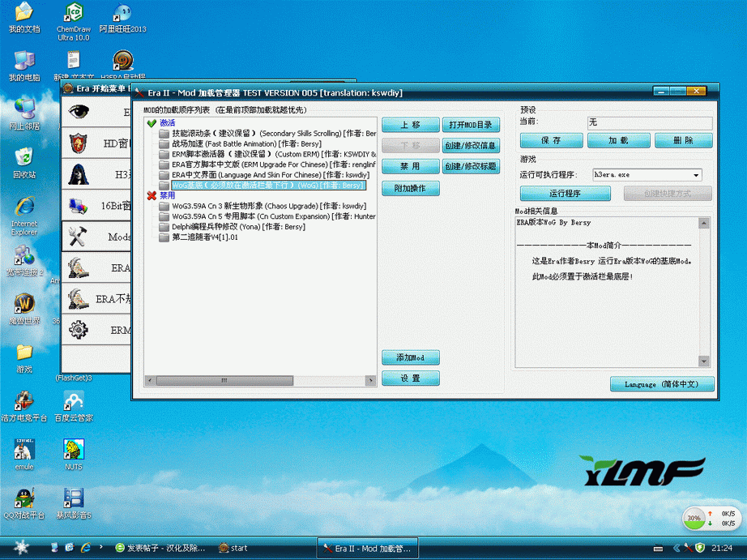This screenshot has width=747, height=560.
Task: Click the hooded figure H3 icon in Era 开始菜单
Action: [78, 174]
